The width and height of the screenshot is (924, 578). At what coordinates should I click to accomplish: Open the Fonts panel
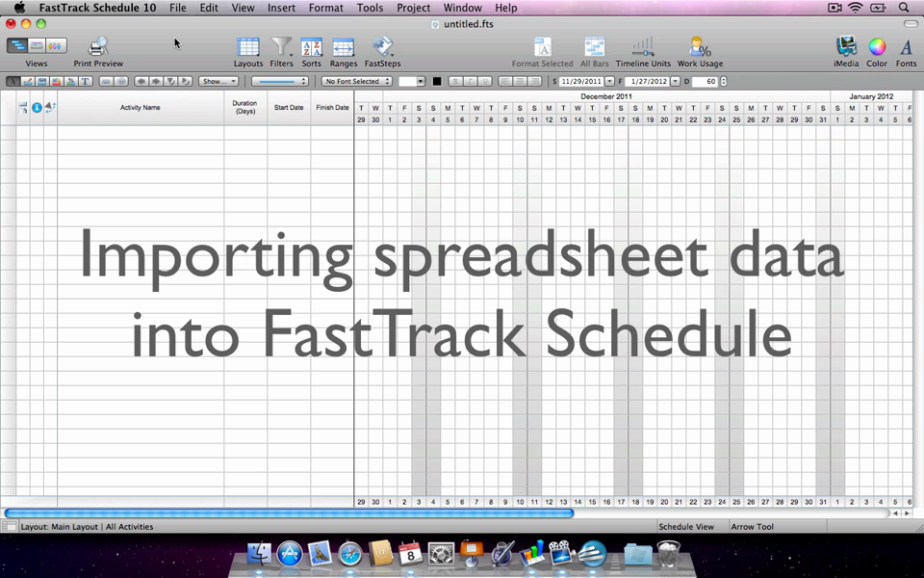coord(907,52)
